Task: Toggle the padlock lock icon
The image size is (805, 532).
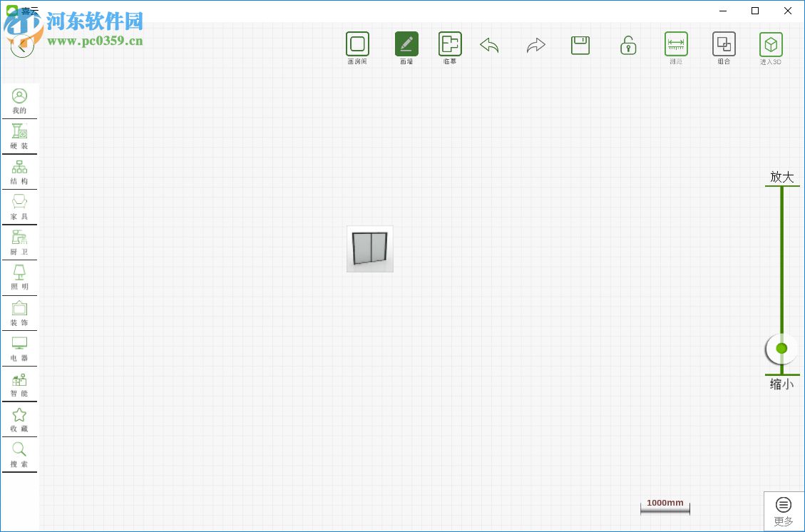Action: point(628,45)
